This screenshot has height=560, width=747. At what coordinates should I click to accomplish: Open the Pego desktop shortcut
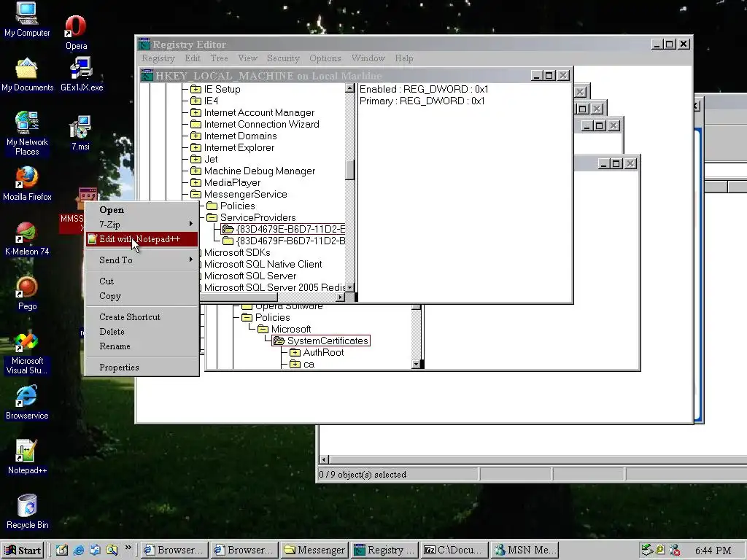coord(27,293)
